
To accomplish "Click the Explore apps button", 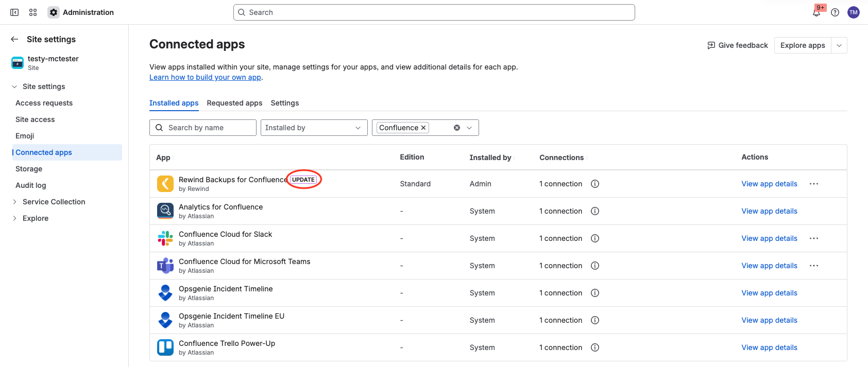I will click(x=803, y=45).
